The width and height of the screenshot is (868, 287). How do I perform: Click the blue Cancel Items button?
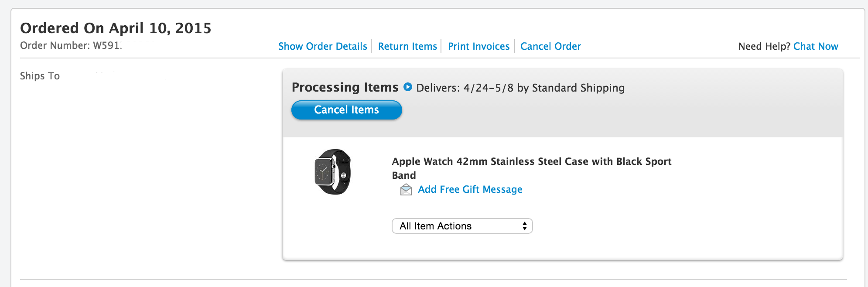pos(347,110)
